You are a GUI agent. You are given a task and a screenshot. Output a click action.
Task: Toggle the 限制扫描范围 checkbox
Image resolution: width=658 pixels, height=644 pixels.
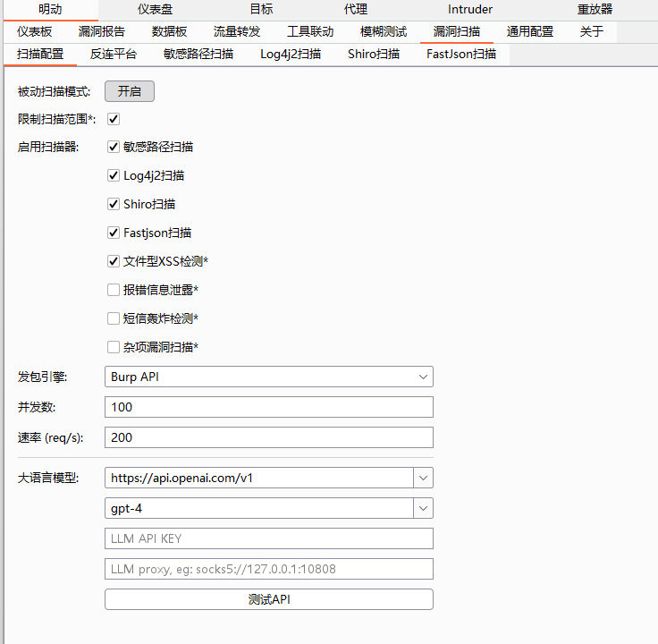pos(114,119)
